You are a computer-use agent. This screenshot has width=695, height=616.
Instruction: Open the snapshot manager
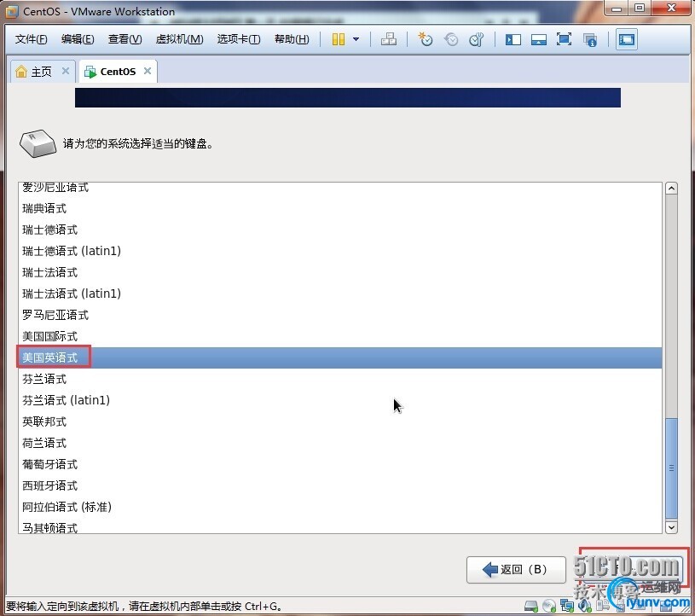(x=477, y=39)
